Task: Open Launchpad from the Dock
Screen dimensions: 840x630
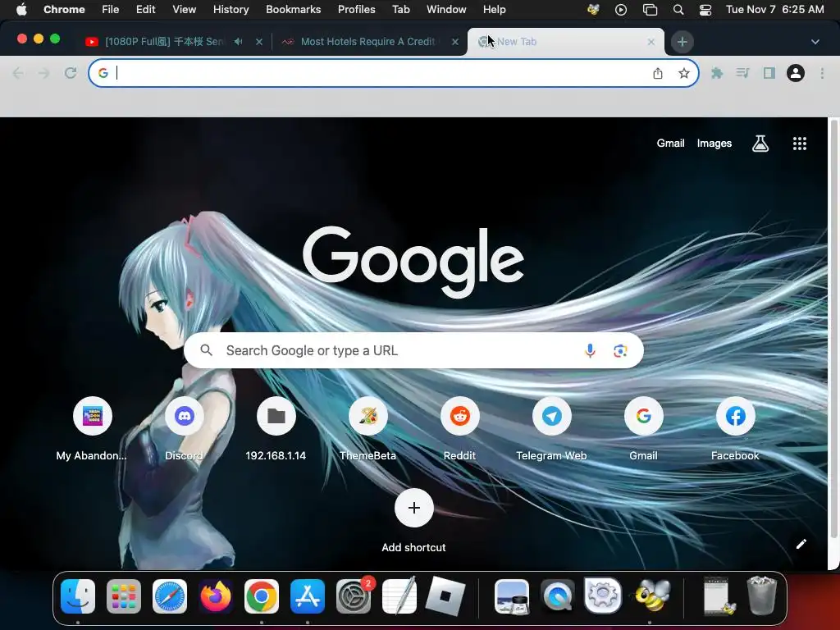Action: tap(124, 596)
